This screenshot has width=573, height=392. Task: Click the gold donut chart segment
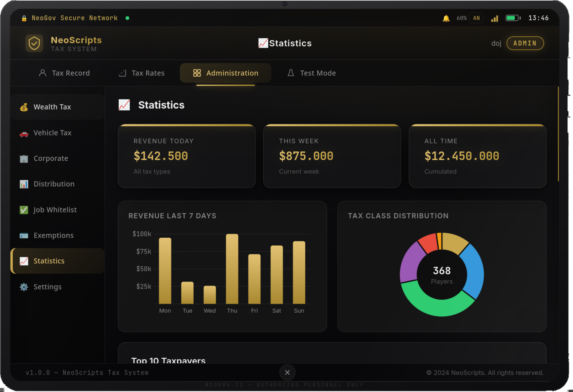[455, 242]
